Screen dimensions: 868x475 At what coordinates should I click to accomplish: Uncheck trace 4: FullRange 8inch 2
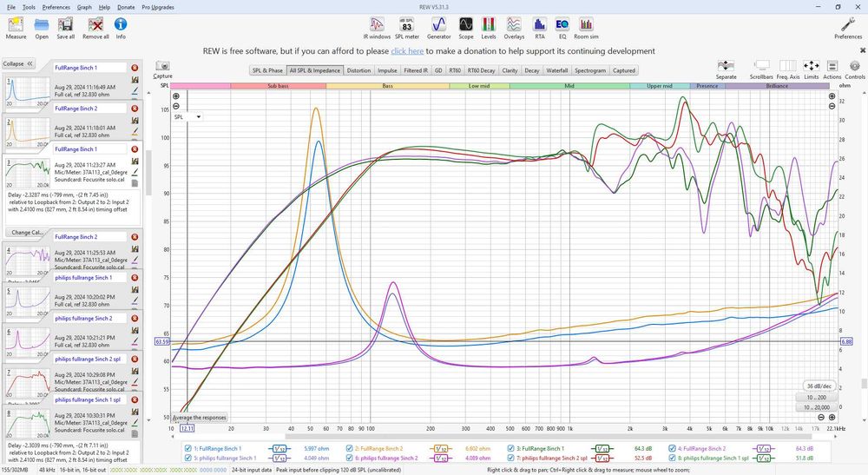(x=672, y=448)
